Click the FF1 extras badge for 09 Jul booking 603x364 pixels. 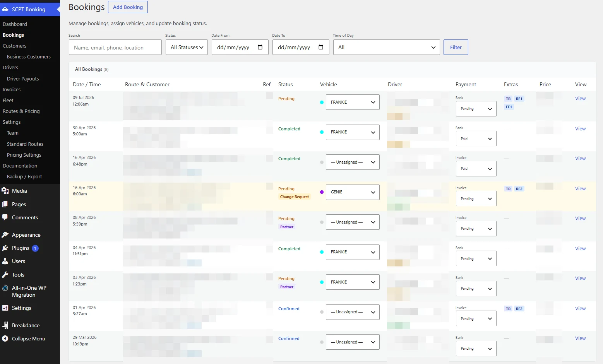(x=509, y=107)
